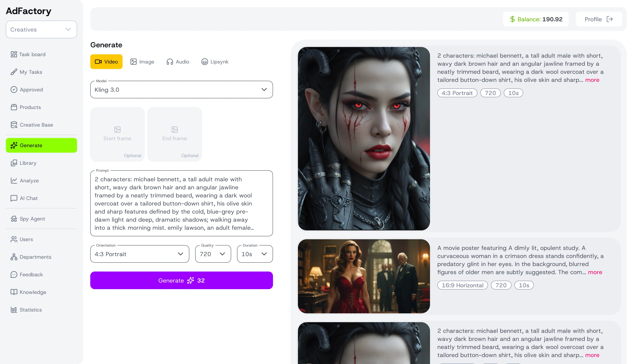Viewport: 634px width, 364px height.
Task: Click the End frame image icon
Action: click(174, 130)
